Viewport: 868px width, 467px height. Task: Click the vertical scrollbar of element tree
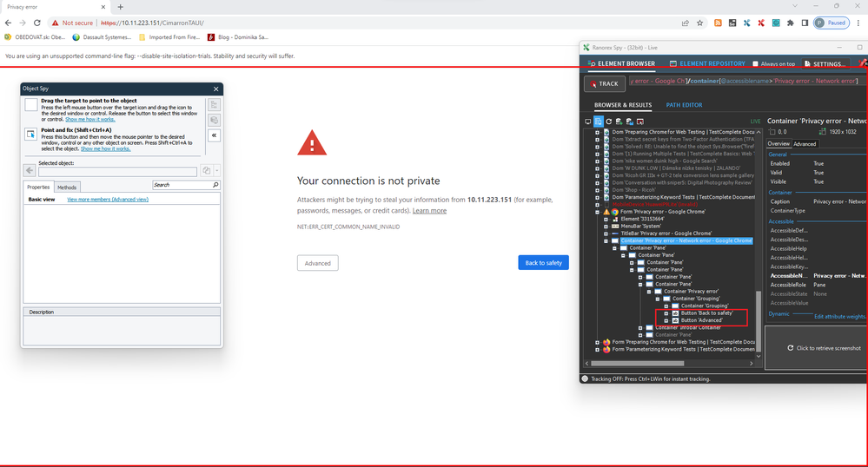[x=759, y=320]
